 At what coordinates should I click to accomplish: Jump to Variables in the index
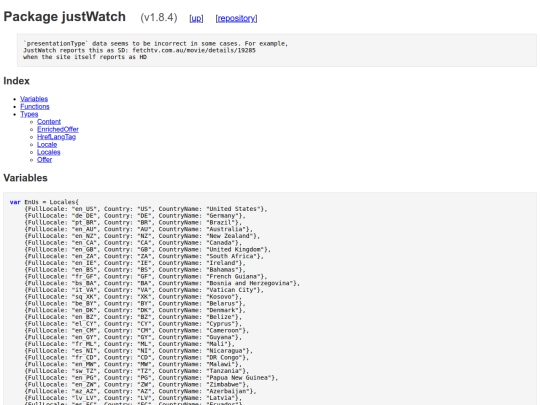(34, 99)
